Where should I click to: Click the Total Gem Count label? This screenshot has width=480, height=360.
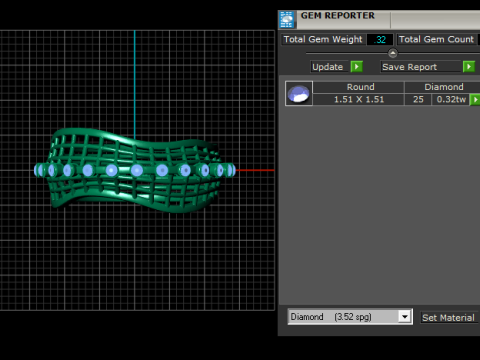coord(436,39)
